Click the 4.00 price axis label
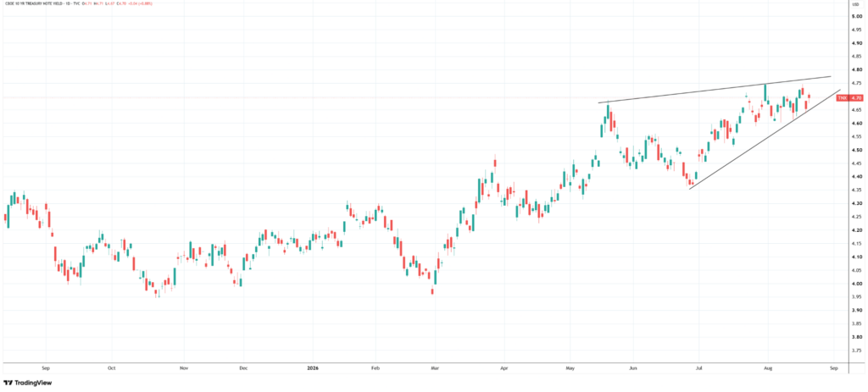868x392 pixels. [x=856, y=284]
